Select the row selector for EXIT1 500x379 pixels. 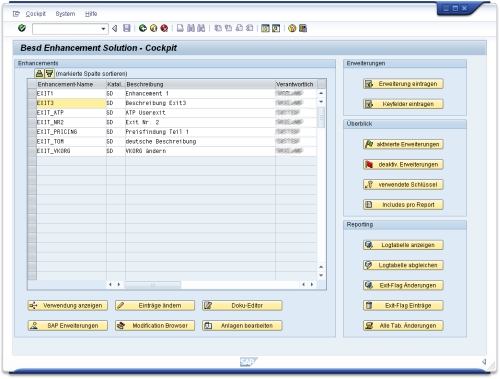pyautogui.click(x=32, y=94)
